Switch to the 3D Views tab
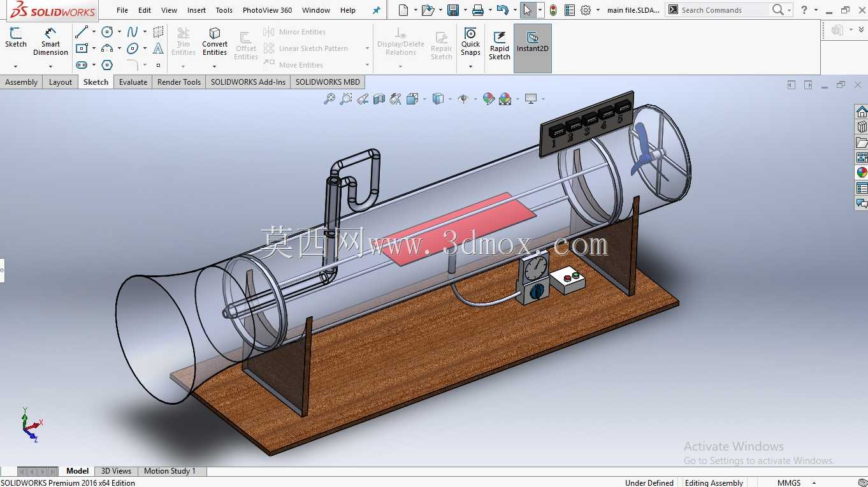Image resolution: width=868 pixels, height=487 pixels. coord(116,471)
